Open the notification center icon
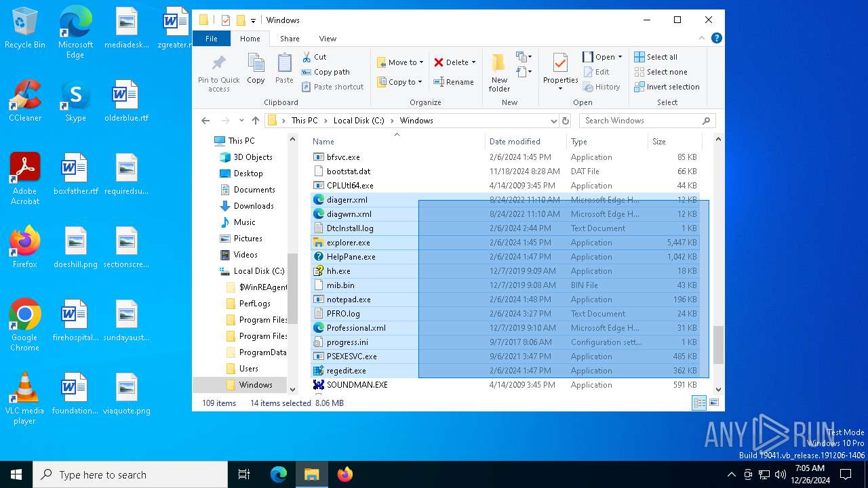The width and height of the screenshot is (868, 488). point(846,474)
